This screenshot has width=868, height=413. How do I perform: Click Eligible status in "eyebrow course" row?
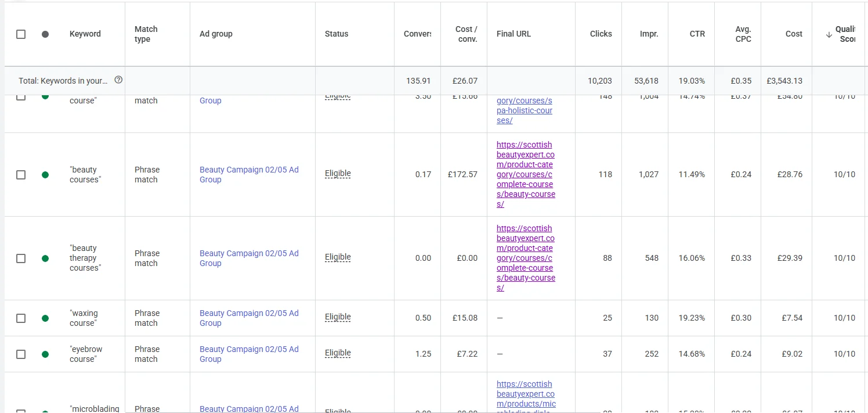click(x=338, y=353)
